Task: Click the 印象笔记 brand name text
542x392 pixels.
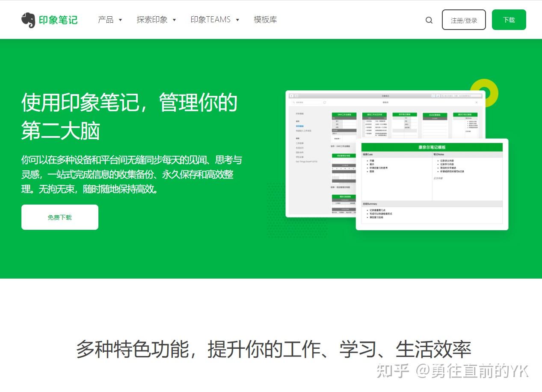Action: (58, 20)
